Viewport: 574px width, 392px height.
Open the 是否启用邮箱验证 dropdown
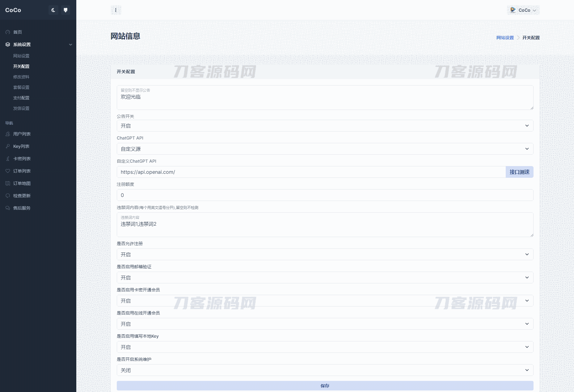pyautogui.click(x=325, y=277)
